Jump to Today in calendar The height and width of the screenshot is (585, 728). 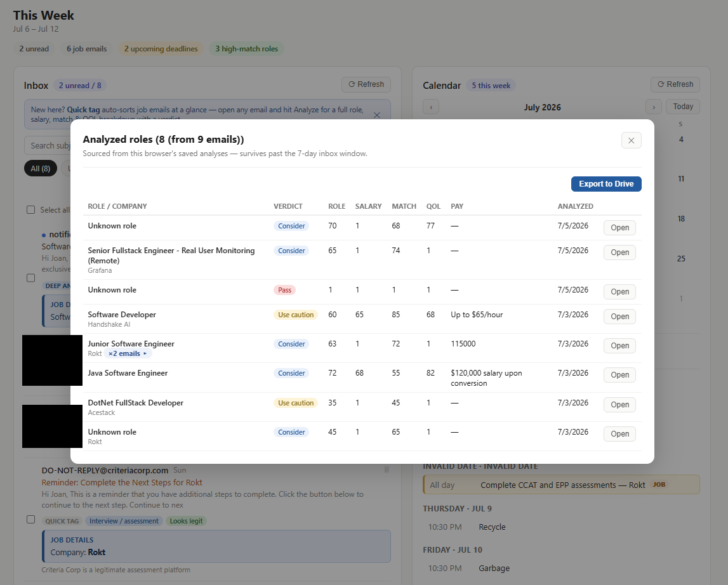pyautogui.click(x=683, y=107)
